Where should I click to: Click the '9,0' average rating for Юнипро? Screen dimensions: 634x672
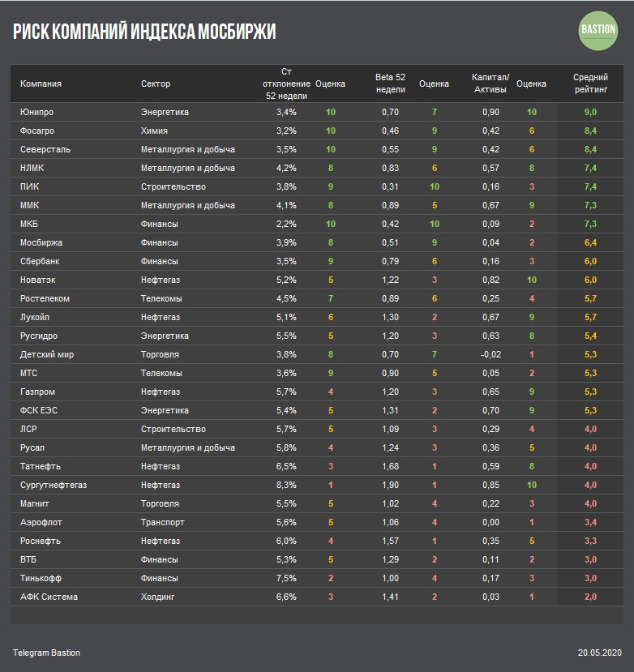(x=591, y=113)
